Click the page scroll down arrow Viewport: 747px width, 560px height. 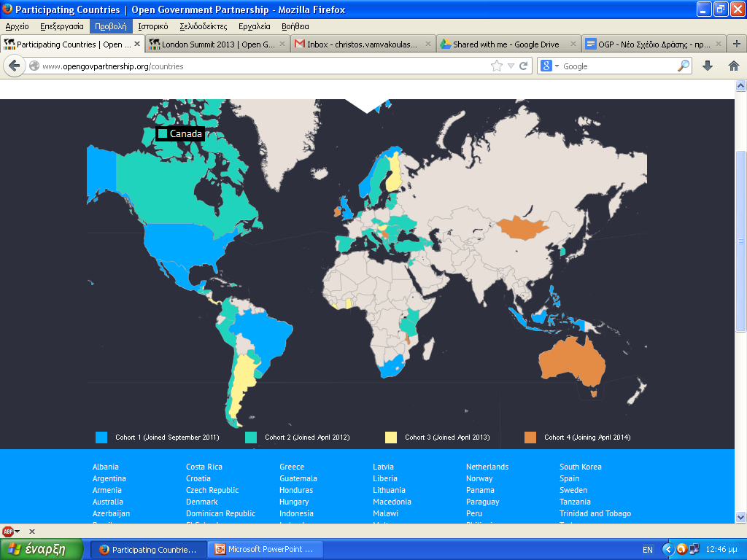(740, 517)
